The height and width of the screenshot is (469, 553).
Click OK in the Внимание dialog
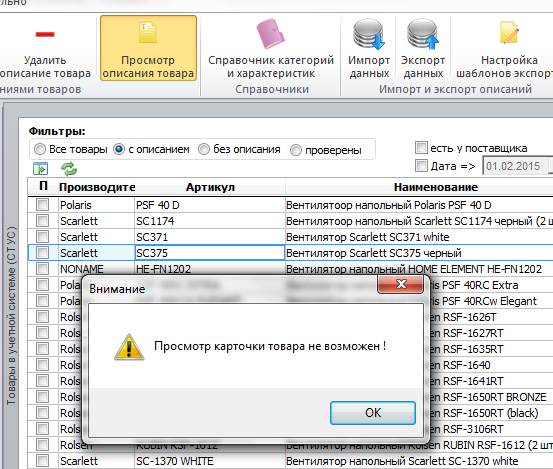coord(373,413)
